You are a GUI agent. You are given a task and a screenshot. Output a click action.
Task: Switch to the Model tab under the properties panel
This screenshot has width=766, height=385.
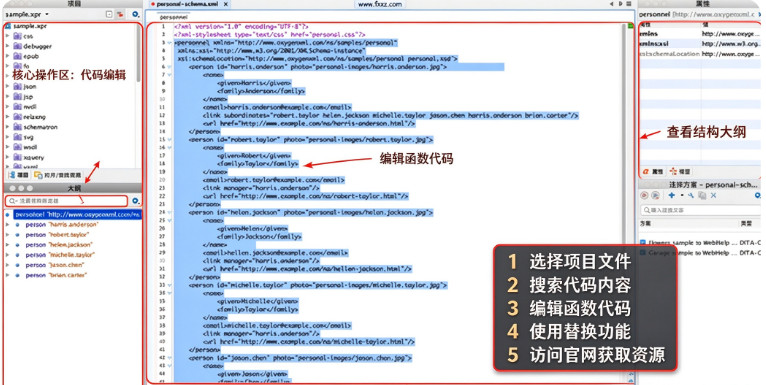(x=680, y=171)
